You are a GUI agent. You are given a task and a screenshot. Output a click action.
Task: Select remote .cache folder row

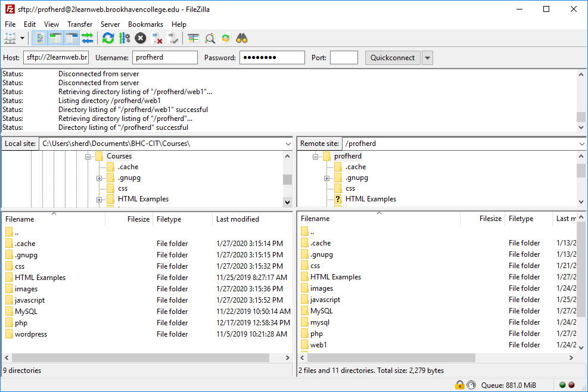(x=438, y=243)
